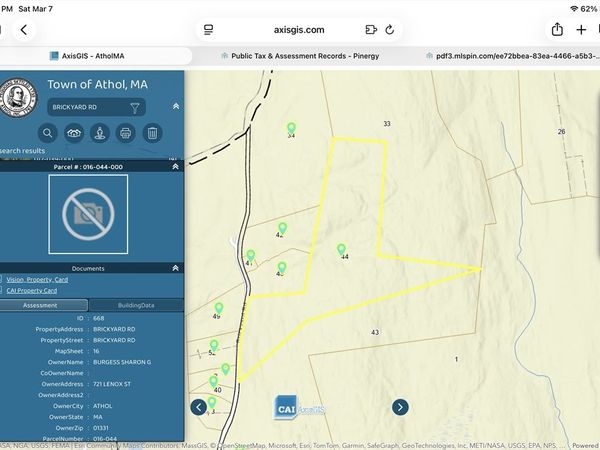Click the filter funnel in search box
This screenshot has height=450, width=600.
pos(135,106)
